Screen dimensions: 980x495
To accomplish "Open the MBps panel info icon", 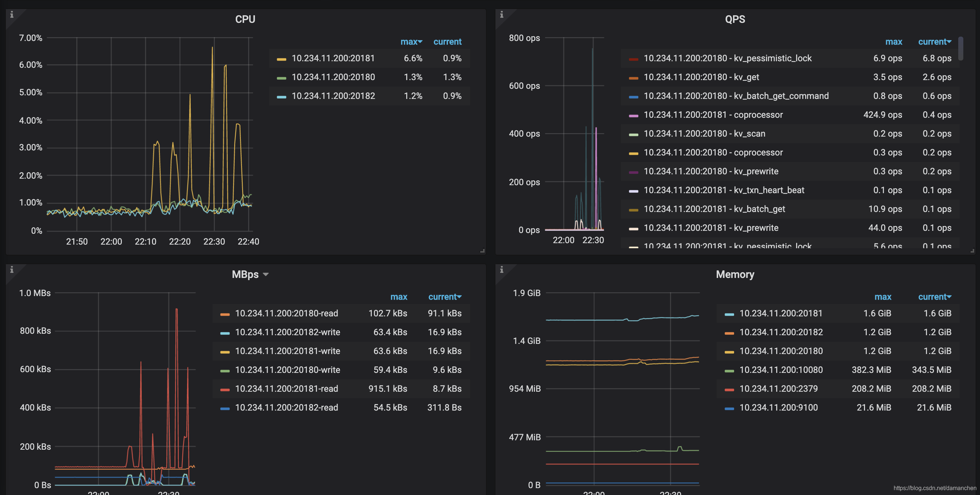I will click(12, 270).
